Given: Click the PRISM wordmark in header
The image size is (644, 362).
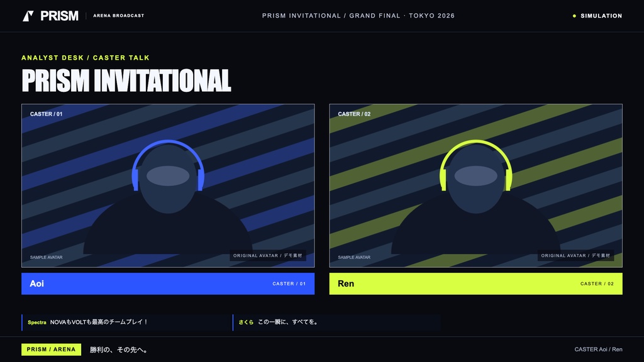Looking at the screenshot, I should 59,16.
